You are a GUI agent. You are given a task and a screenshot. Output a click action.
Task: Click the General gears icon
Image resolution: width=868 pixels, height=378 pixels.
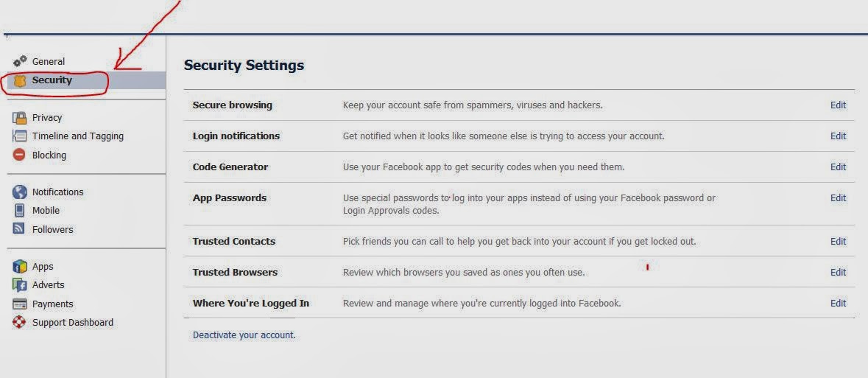(x=20, y=61)
